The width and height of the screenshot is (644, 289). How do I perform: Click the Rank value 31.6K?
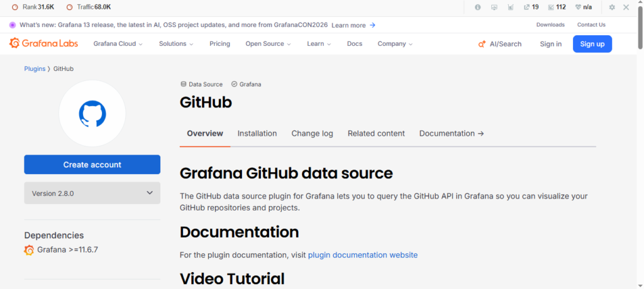pos(46,8)
